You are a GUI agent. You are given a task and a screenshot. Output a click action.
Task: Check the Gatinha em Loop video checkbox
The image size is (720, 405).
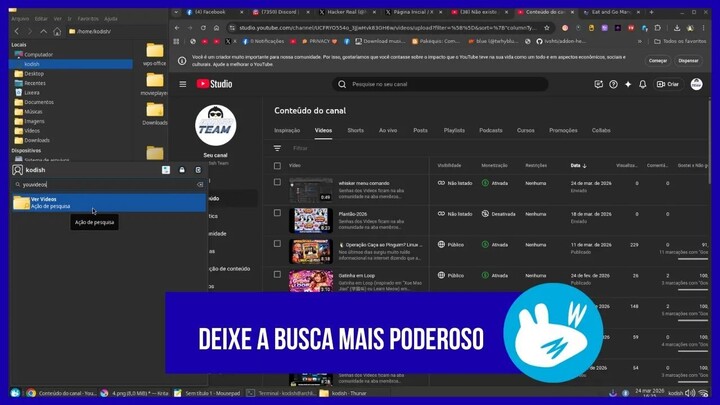[277, 275]
